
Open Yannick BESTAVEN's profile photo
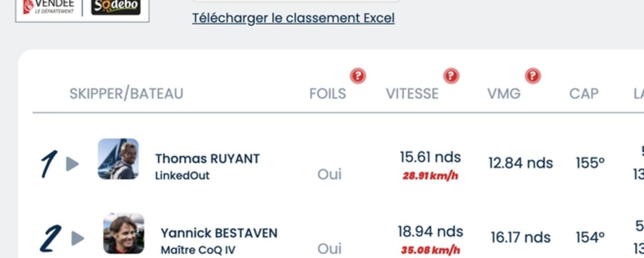click(x=124, y=233)
